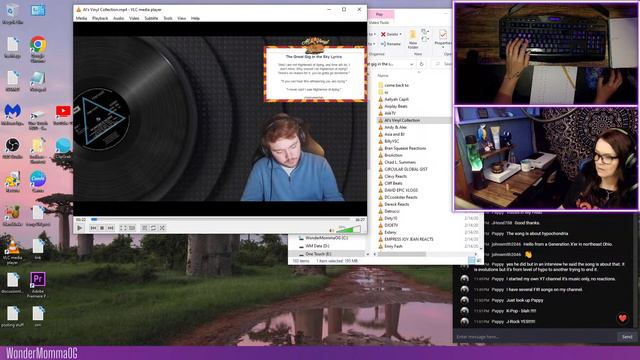Skip to previous track in VLC
The height and width of the screenshot is (360, 640).
93,228
